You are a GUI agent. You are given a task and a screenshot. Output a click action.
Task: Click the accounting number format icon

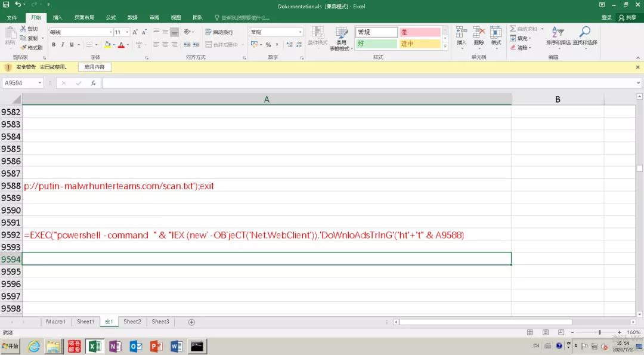pyautogui.click(x=254, y=44)
